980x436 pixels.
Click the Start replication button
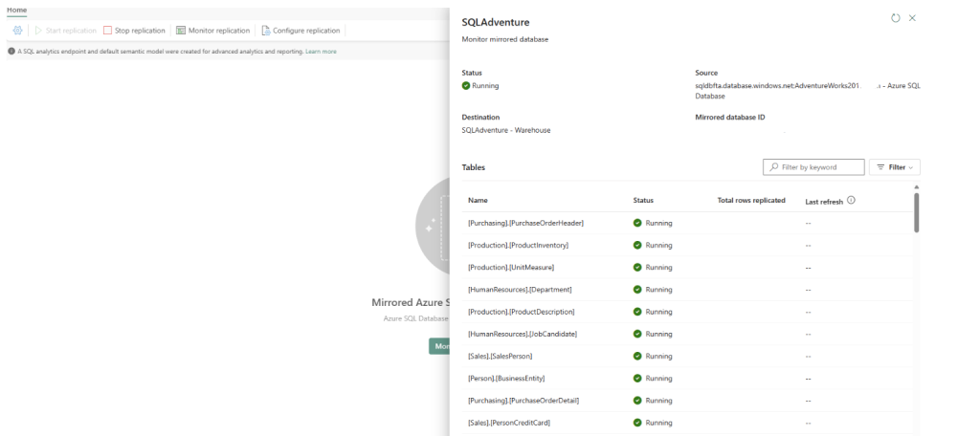click(66, 30)
